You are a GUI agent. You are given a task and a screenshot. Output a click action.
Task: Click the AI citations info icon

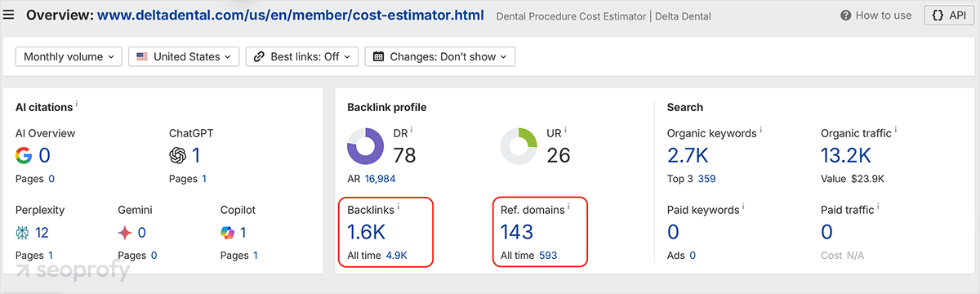pos(77,105)
